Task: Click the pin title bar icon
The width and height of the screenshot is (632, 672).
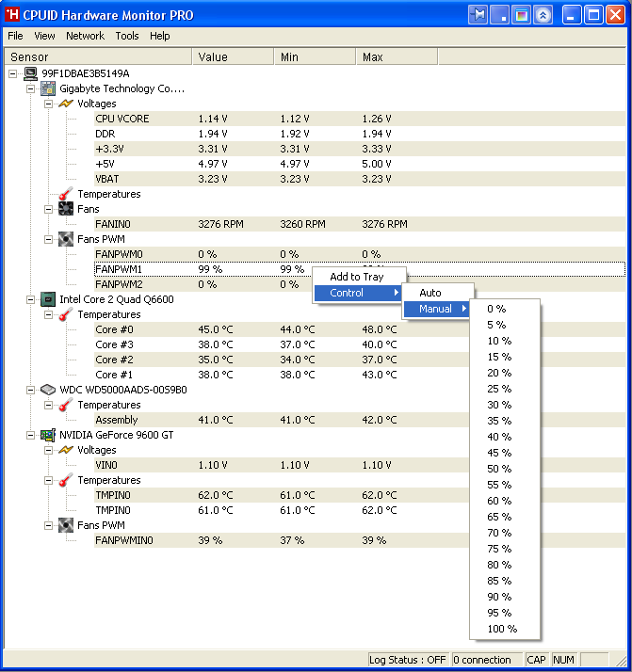Action: coord(478,15)
